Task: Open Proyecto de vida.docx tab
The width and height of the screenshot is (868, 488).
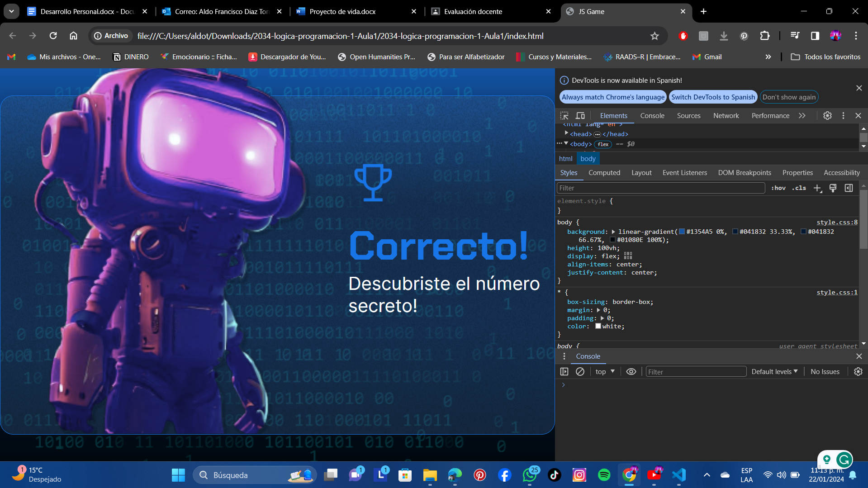Action: tap(356, 11)
